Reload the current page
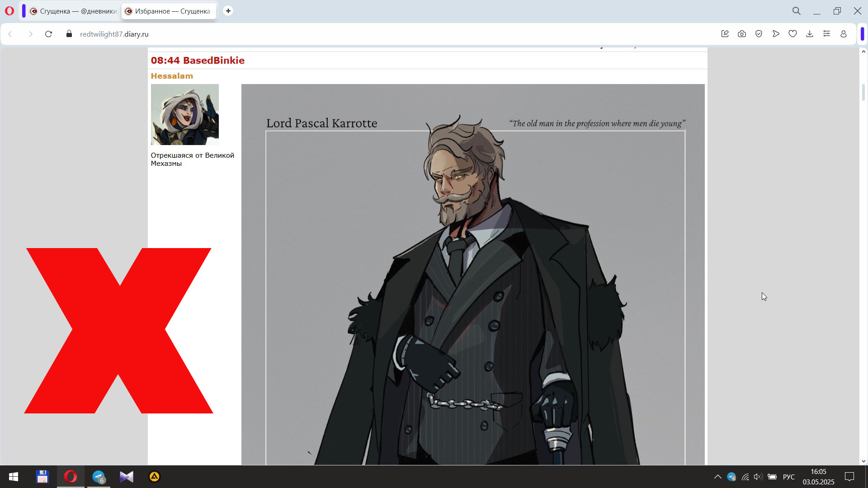Viewport: 868px width, 488px height. (x=49, y=34)
